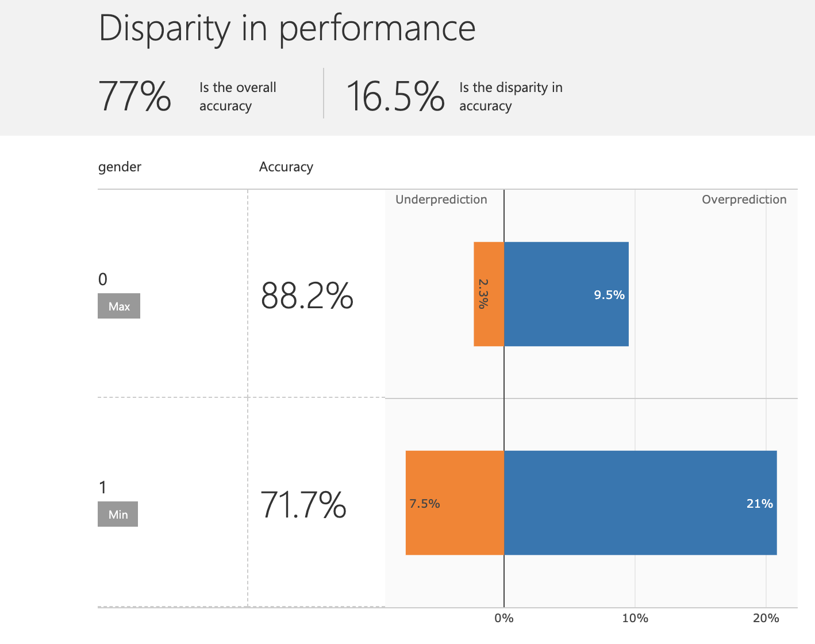The height and width of the screenshot is (644, 815).
Task: Click the 0% axis tick label
Action: [x=504, y=618]
